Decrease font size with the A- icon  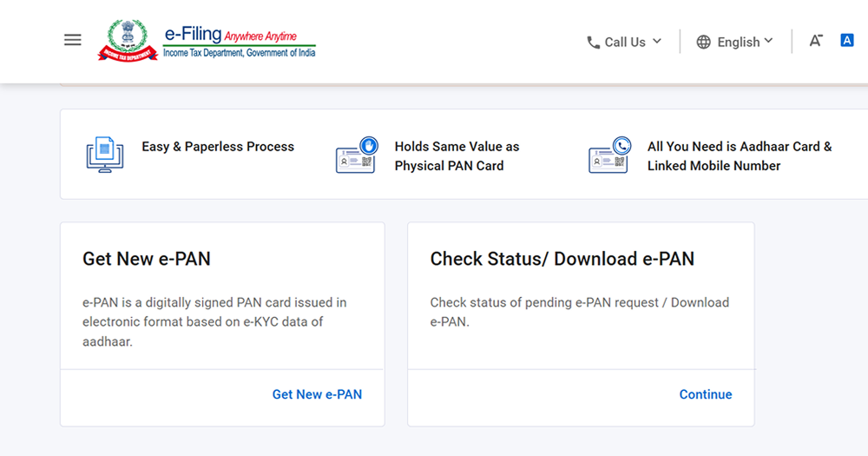(x=816, y=40)
